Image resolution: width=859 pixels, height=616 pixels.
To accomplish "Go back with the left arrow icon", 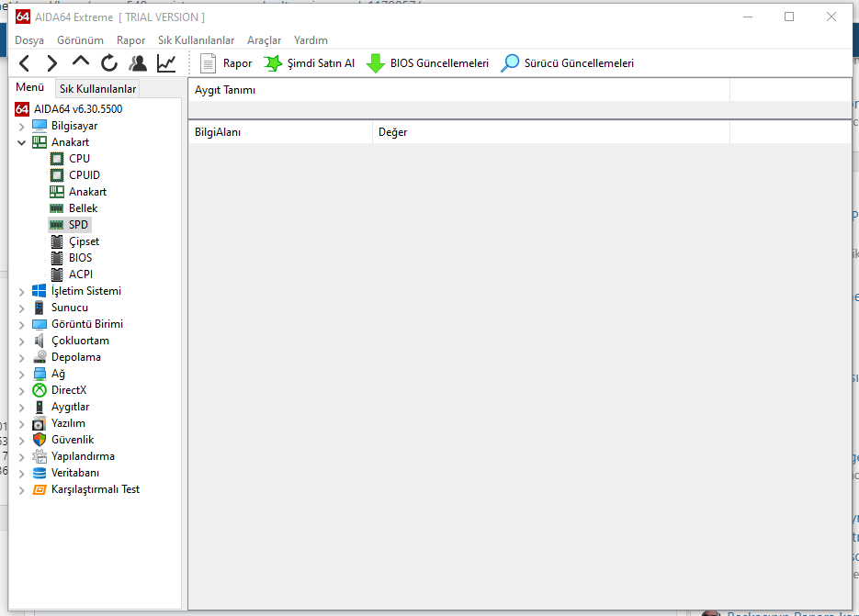I will coord(24,63).
